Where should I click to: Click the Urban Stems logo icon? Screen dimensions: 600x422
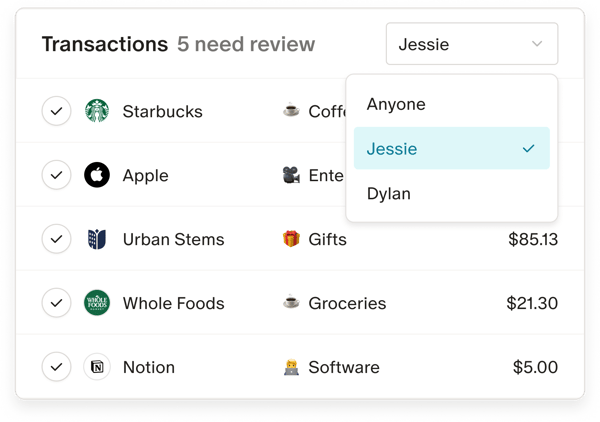click(97, 239)
